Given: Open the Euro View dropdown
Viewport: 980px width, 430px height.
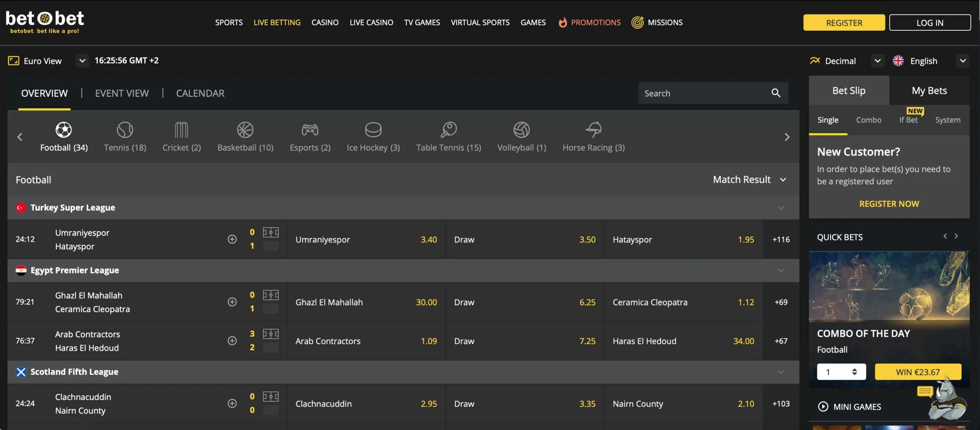Looking at the screenshot, I should 82,60.
